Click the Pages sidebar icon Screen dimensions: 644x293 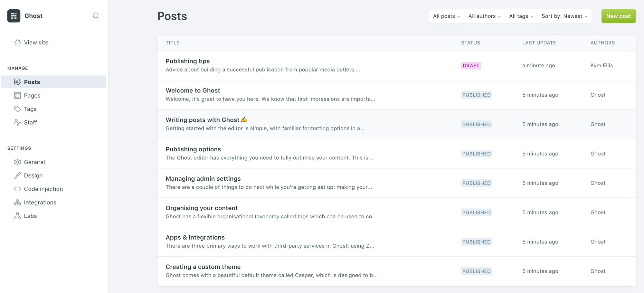click(x=17, y=95)
